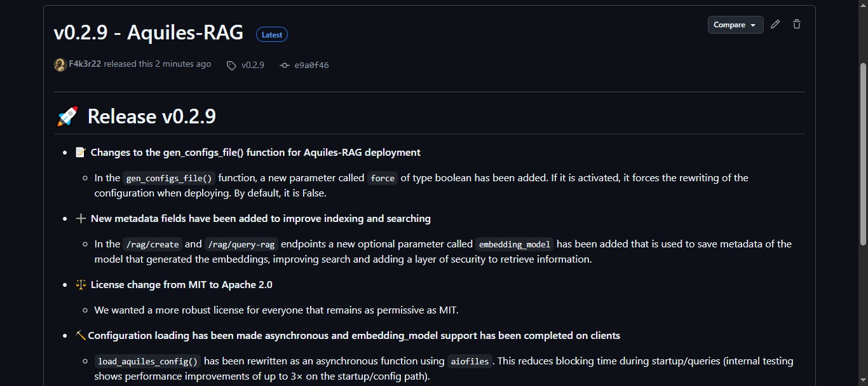Click the rocket emoji in the release heading
Viewport: 868px width, 386px height.
pos(67,116)
